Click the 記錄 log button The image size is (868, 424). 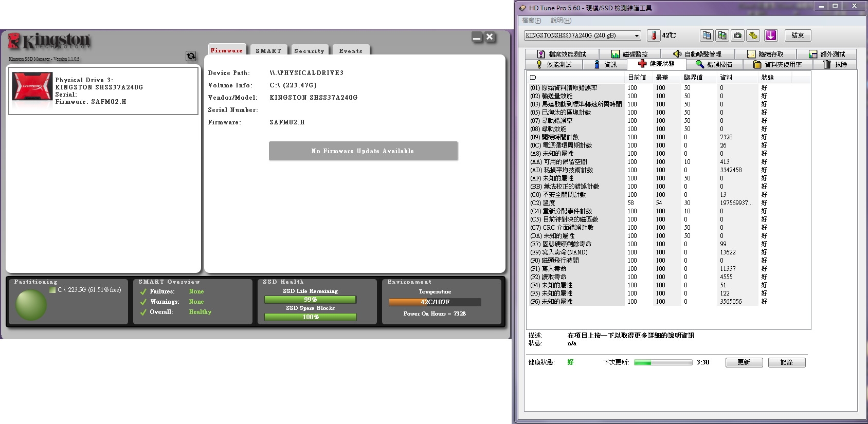pyautogui.click(x=787, y=362)
